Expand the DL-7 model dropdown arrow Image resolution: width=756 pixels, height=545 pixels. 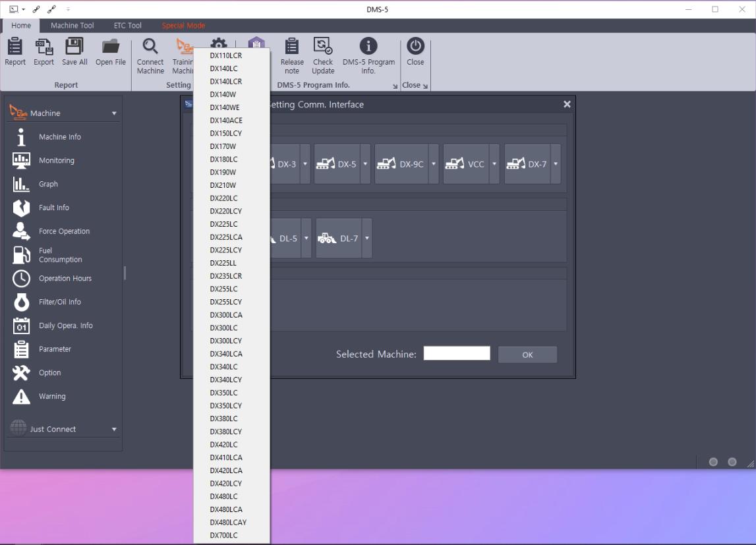click(366, 239)
